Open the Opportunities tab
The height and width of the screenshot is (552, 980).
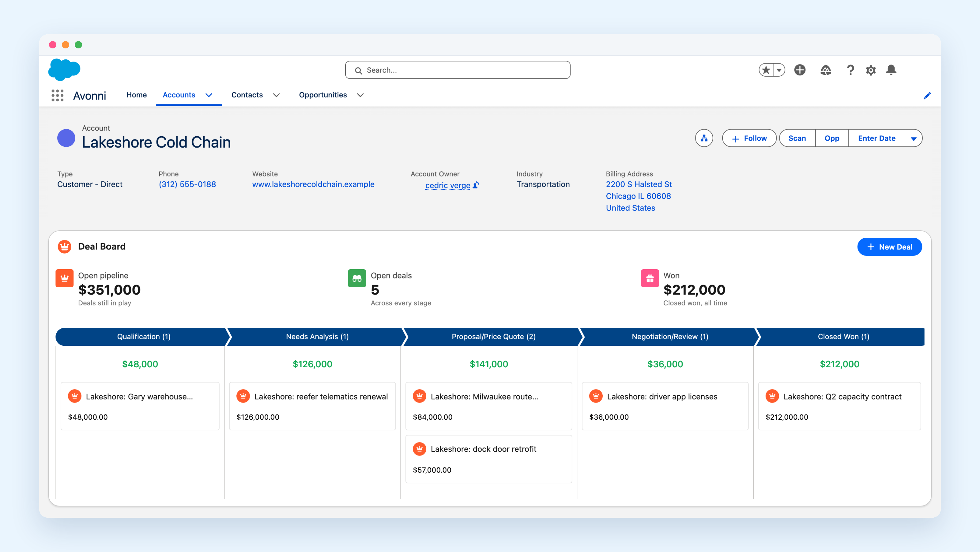click(323, 95)
